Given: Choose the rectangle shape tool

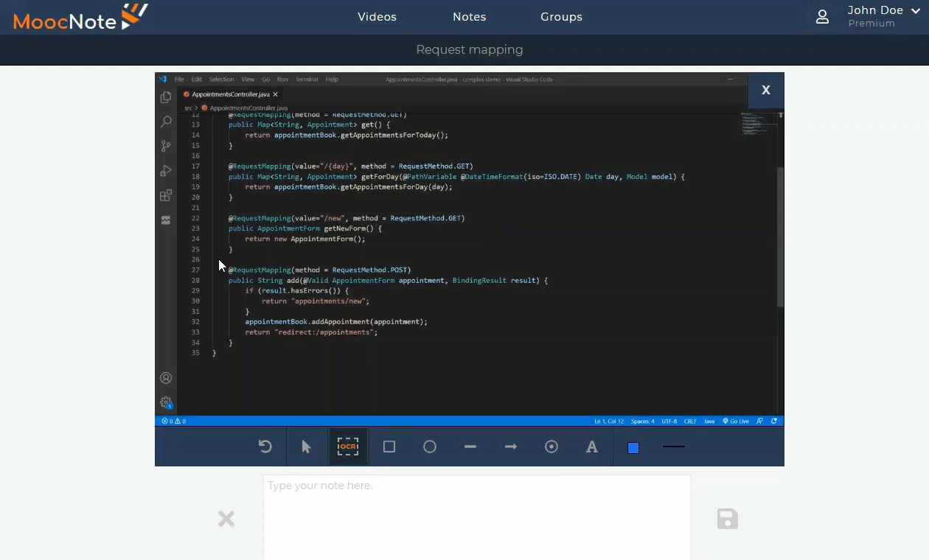Looking at the screenshot, I should tap(389, 447).
